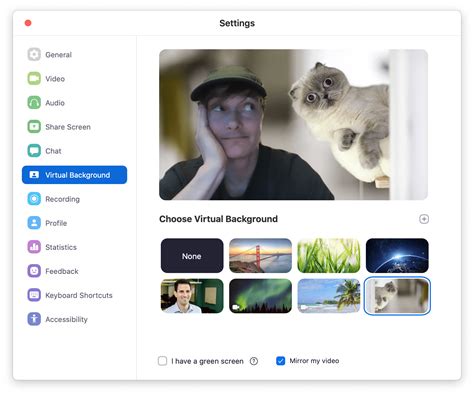
Task: Click the Recording icon in sidebar
Action: pos(34,199)
